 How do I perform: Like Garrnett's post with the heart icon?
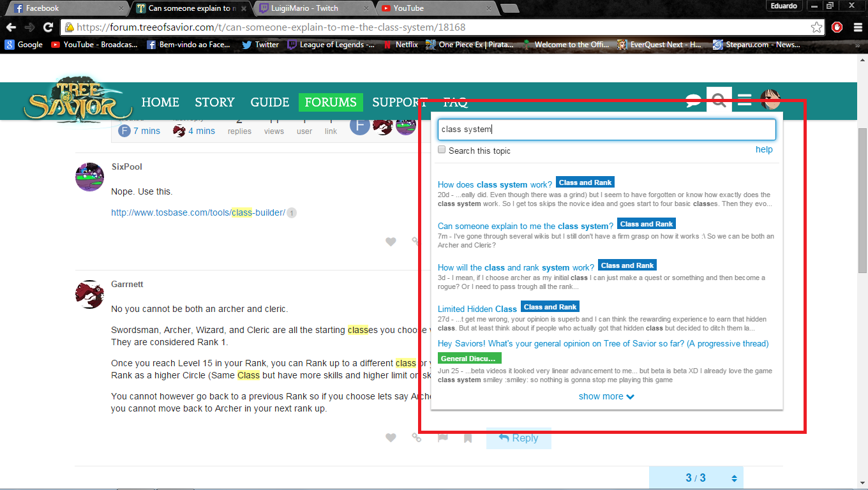tap(391, 438)
